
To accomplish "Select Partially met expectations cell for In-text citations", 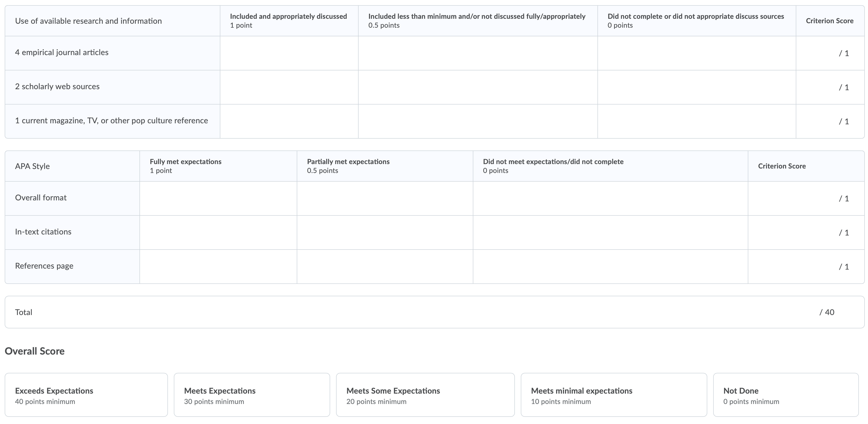I will click(385, 232).
